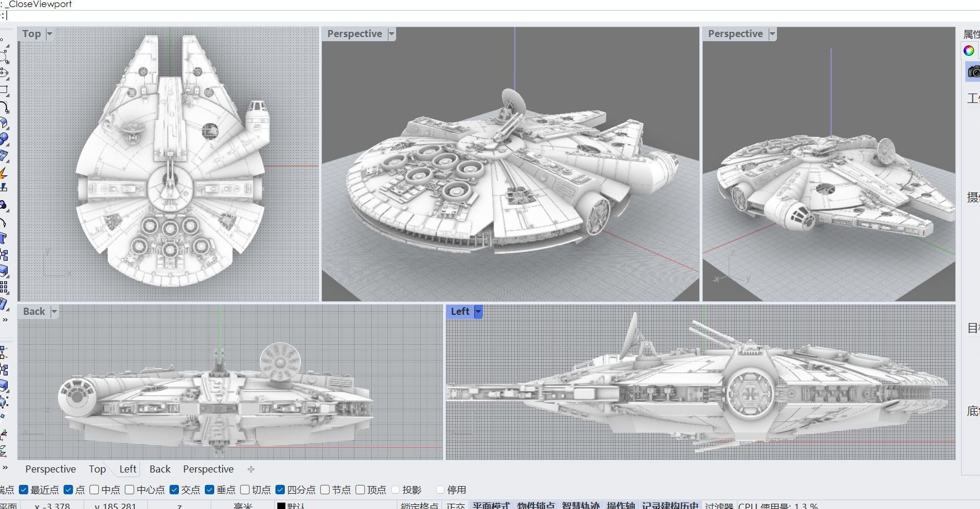Screen dimensions: 980x509
Task: Enable the 节点 osnap checkbox
Action: tap(325, 490)
